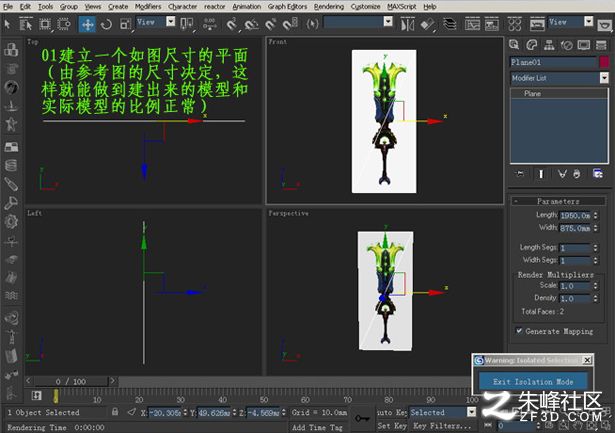Click the Align tool
615x433 pixels.
tap(427, 25)
